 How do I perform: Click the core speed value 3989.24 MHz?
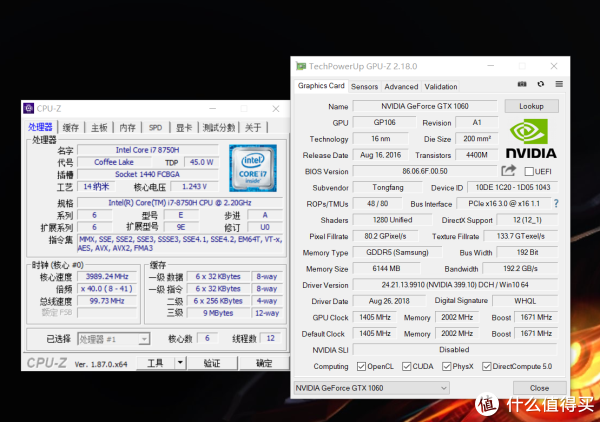point(107,277)
